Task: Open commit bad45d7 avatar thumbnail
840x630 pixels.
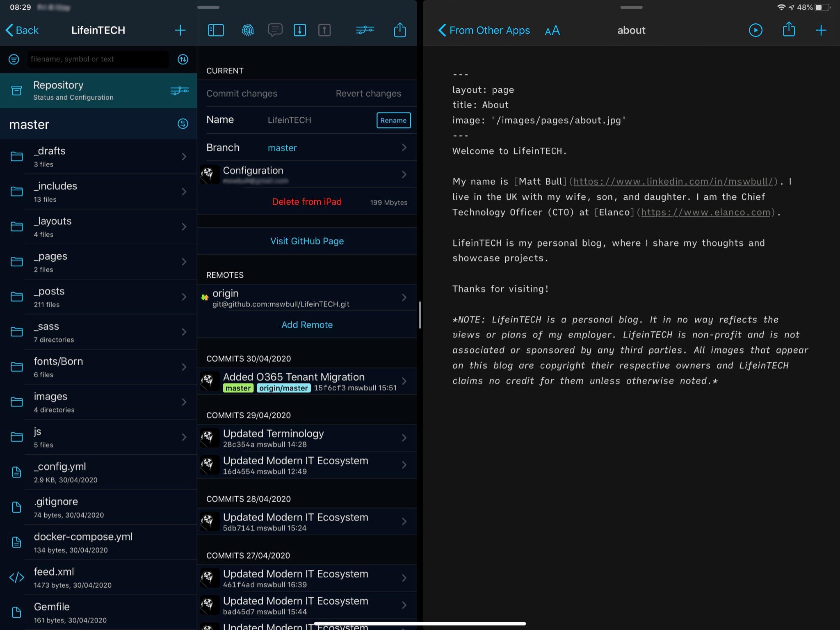Action: coord(210,605)
